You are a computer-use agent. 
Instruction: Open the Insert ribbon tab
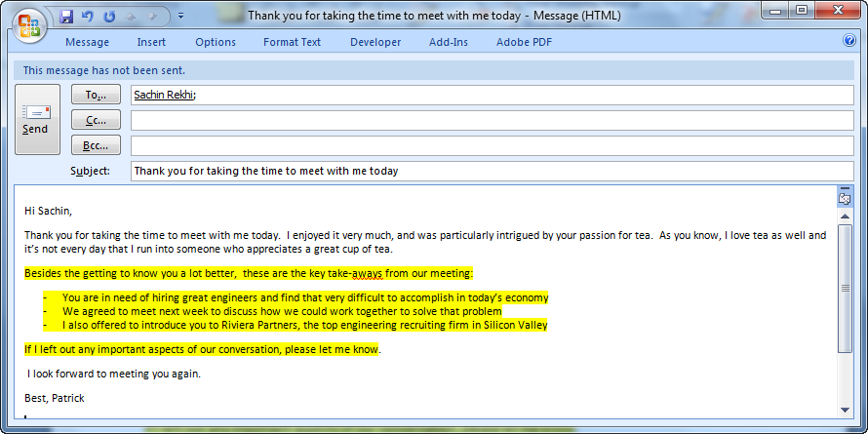tap(151, 42)
